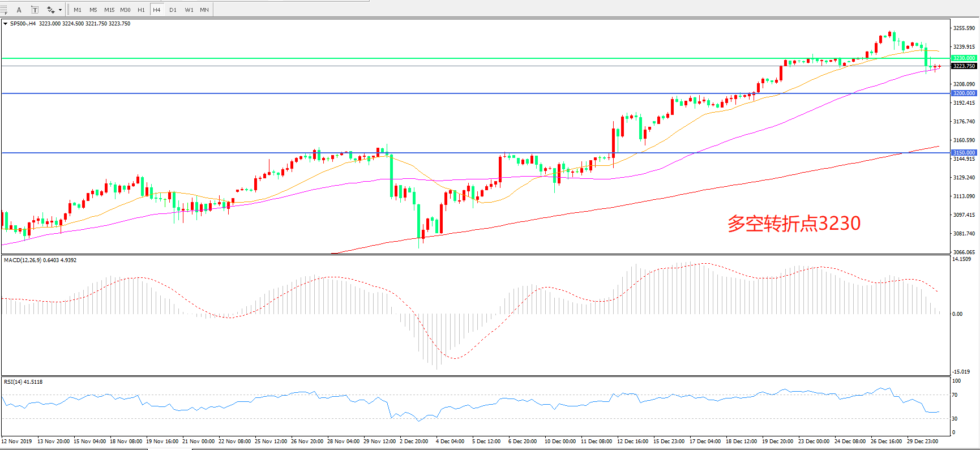The width and height of the screenshot is (980, 450).
Task: Change chart to MN monthly timeframe
Action: click(204, 10)
